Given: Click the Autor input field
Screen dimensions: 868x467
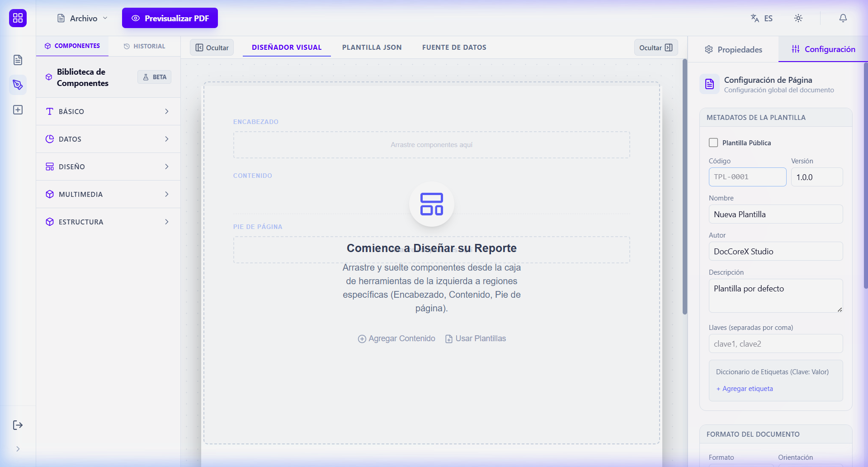Looking at the screenshot, I should point(776,251).
